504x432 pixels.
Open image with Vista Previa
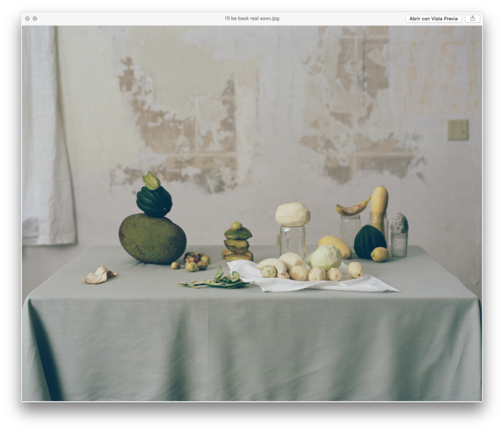433,19
